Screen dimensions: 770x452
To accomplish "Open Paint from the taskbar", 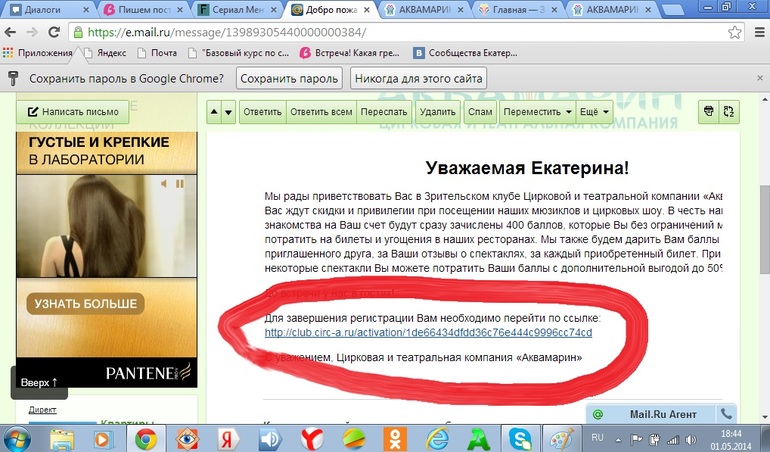I will (x=561, y=439).
